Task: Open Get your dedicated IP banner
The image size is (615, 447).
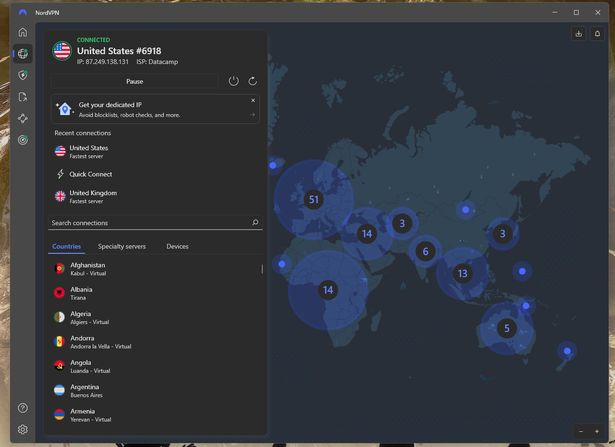Action: [155, 109]
